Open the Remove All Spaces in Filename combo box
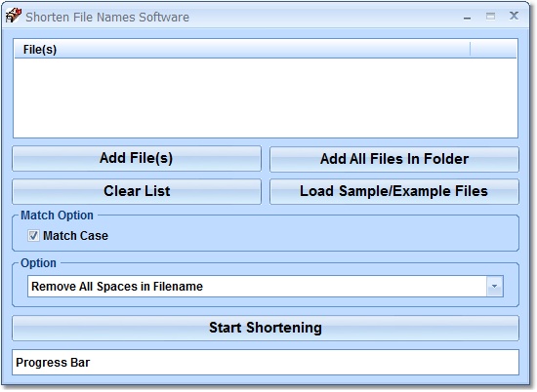The image size is (537, 392). click(266, 287)
